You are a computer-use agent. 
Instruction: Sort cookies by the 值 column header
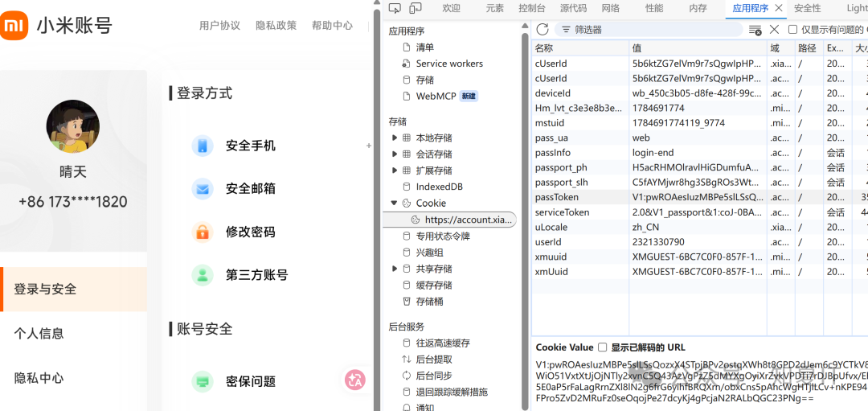[698, 48]
